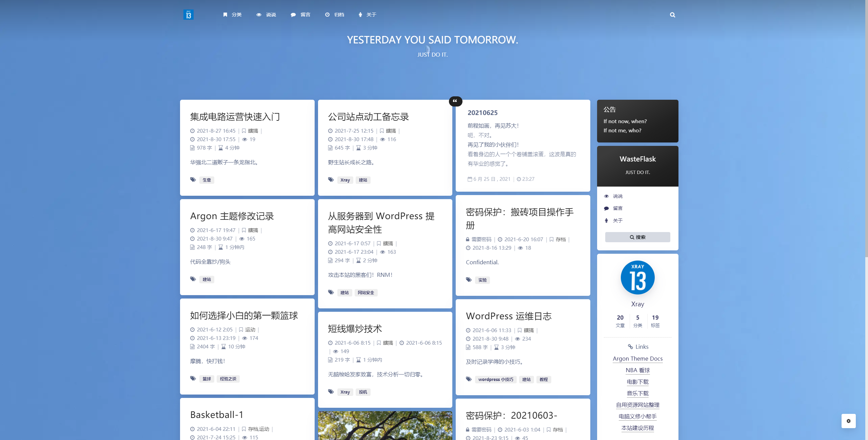Image resolution: width=868 pixels, height=440 pixels.
Task: Open the 留言 menu item in navbar
Action: point(305,15)
